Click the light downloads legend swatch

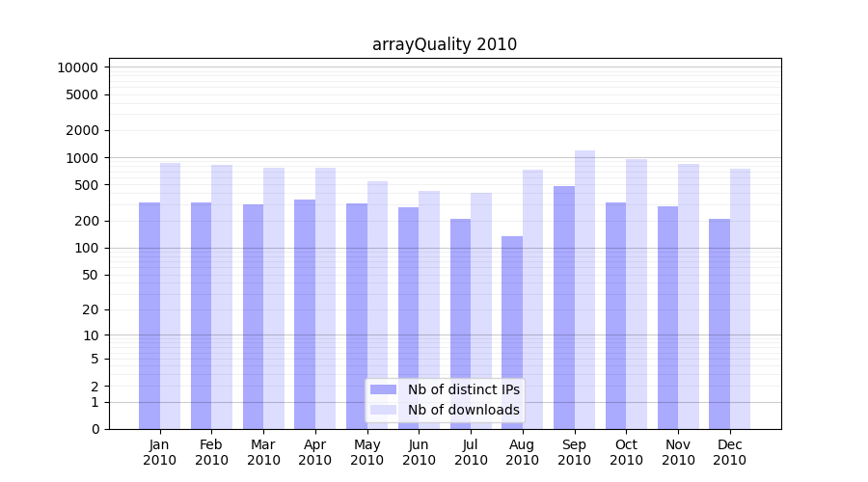[383, 410]
